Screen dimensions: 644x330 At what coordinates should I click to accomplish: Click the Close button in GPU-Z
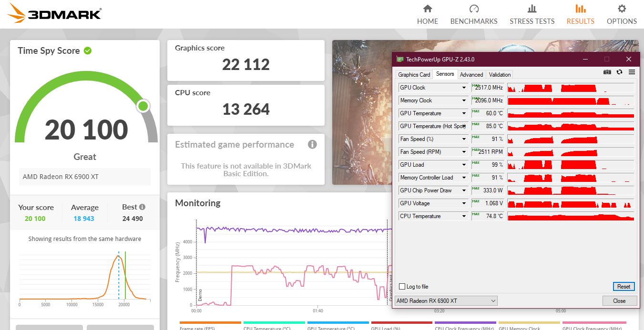[619, 300]
